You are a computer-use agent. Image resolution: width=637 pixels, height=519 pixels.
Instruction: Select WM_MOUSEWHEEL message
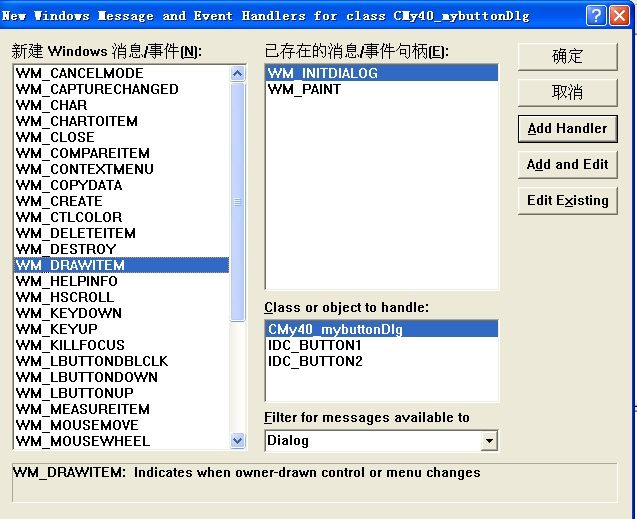pos(121,441)
